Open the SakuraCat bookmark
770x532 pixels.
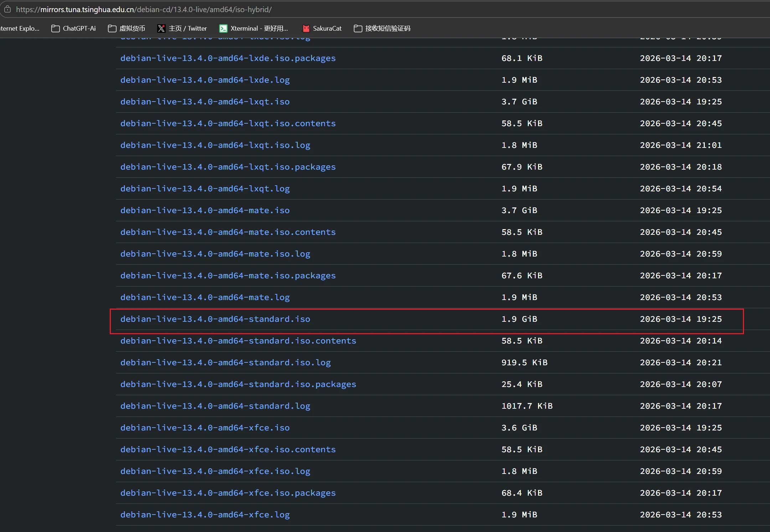[322, 29]
